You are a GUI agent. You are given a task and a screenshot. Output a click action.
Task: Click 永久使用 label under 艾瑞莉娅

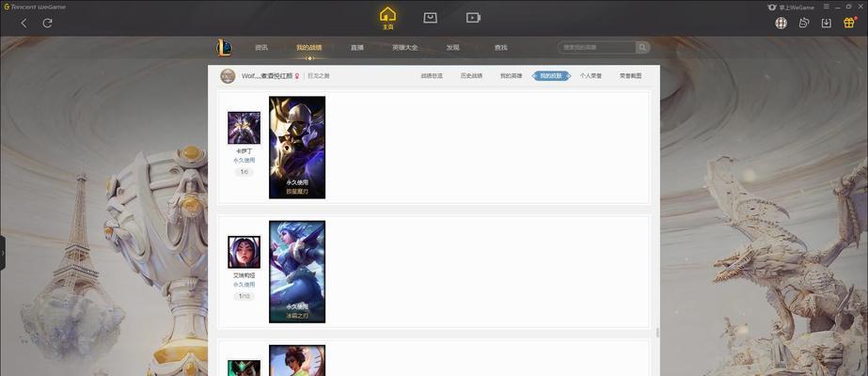[245, 285]
